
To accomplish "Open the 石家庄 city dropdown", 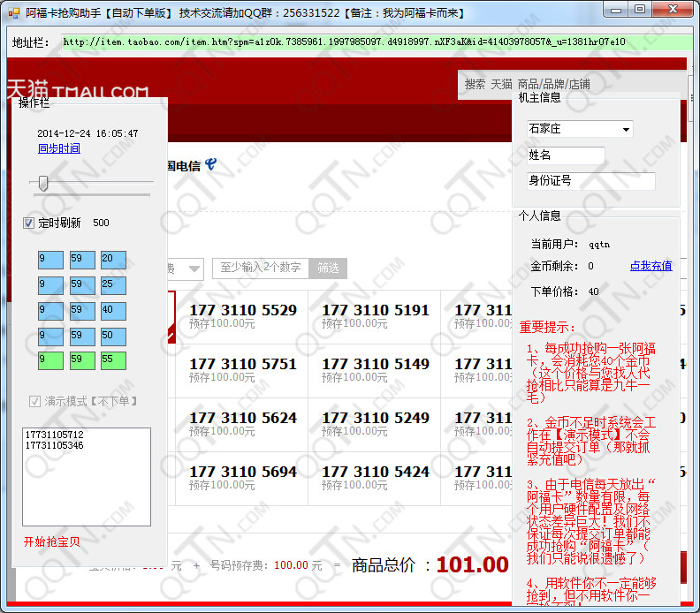I will pos(627,129).
